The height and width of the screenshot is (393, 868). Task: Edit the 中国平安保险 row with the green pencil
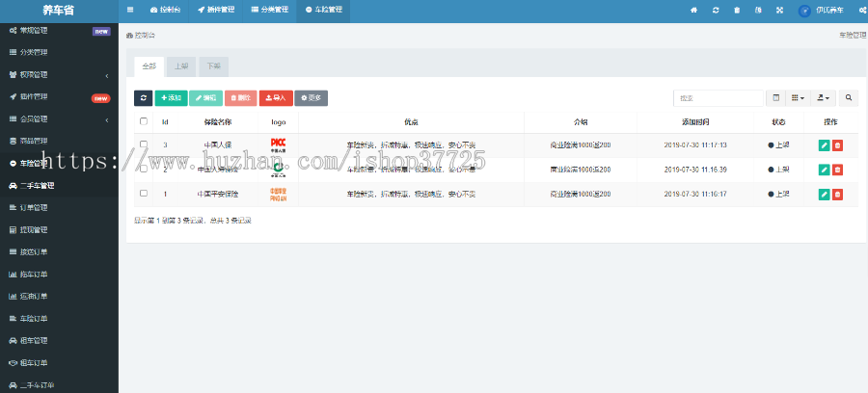pyautogui.click(x=825, y=194)
